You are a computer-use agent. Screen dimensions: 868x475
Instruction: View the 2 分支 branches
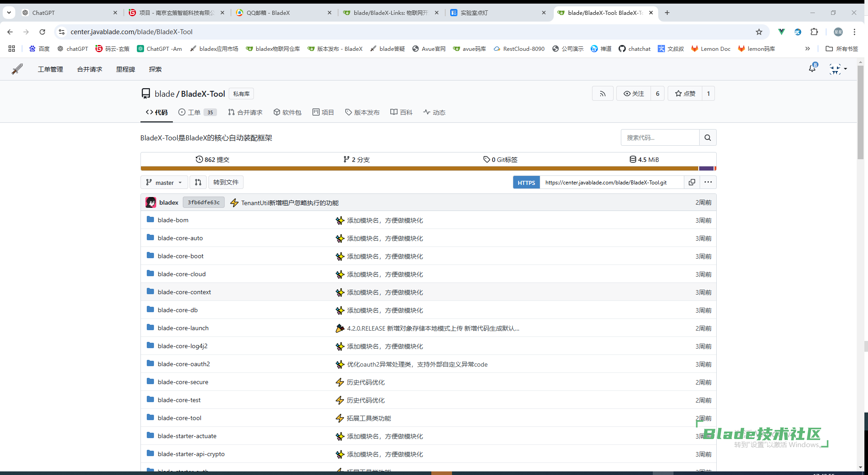point(357,160)
